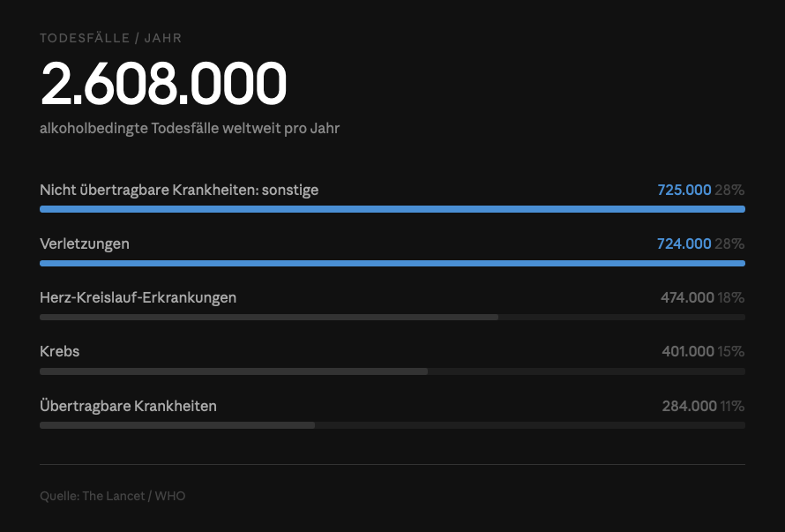Click the 2.608.000 headline number
Viewport: 785px width, 532px height.
[163, 83]
